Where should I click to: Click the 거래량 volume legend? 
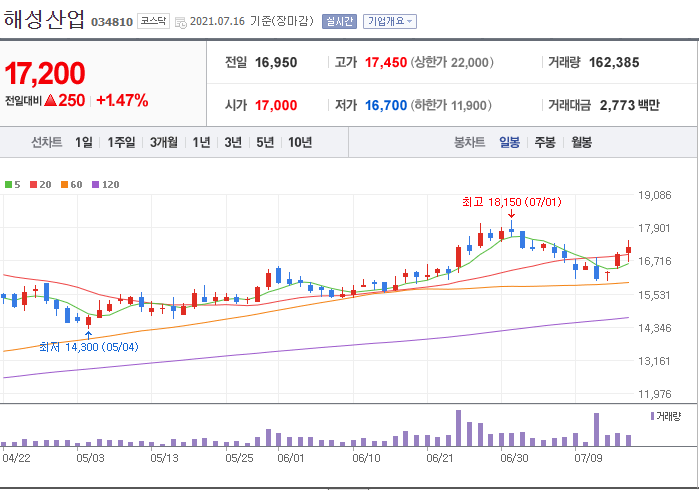(x=666, y=416)
